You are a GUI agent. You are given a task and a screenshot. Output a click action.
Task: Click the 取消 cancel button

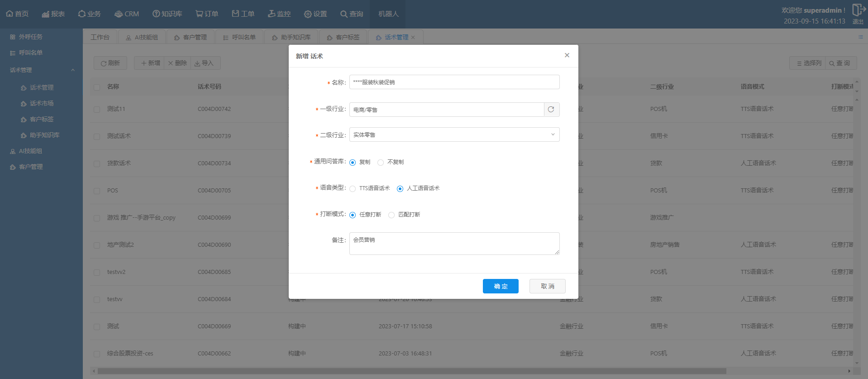(x=547, y=286)
